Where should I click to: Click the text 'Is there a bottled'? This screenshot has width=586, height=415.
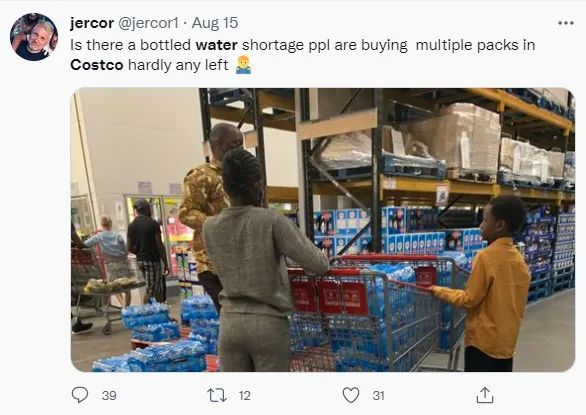(x=130, y=45)
